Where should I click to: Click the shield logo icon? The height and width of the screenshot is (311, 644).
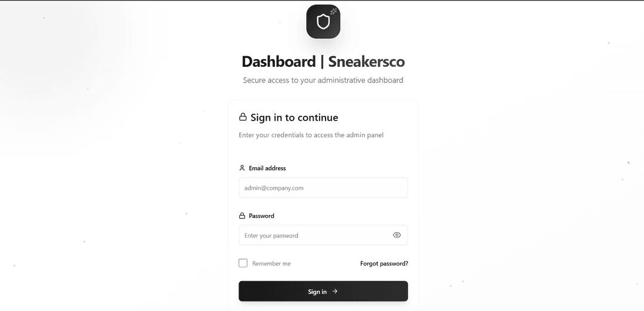pos(323,23)
